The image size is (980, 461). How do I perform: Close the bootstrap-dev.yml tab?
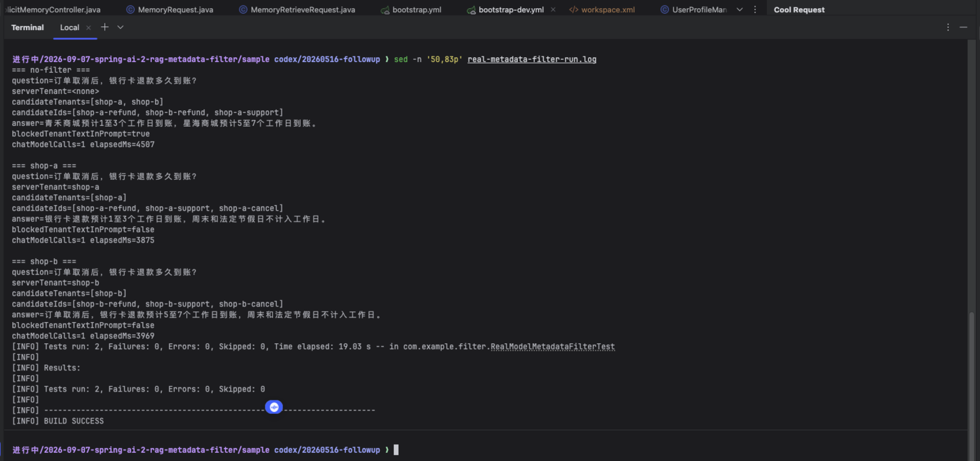553,10
